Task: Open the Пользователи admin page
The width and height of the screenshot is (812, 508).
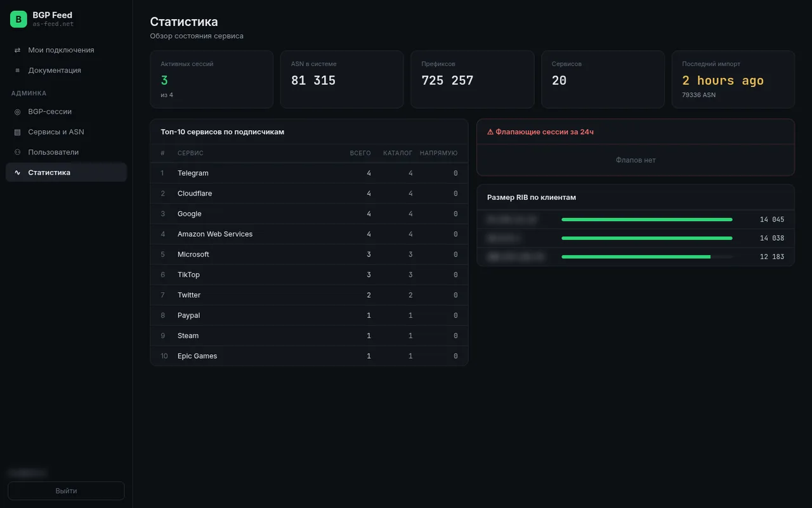Action: click(x=66, y=152)
